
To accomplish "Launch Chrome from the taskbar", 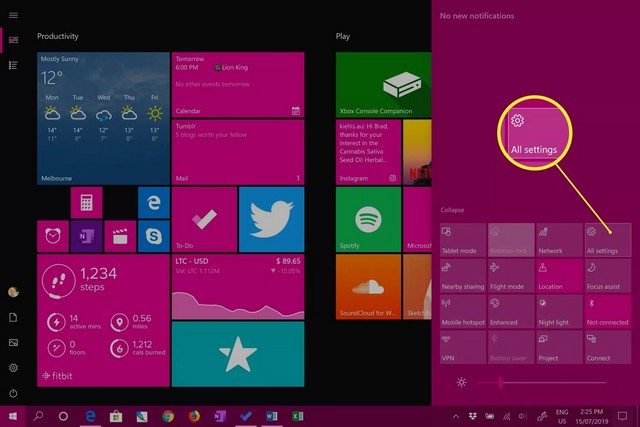I will 168,416.
